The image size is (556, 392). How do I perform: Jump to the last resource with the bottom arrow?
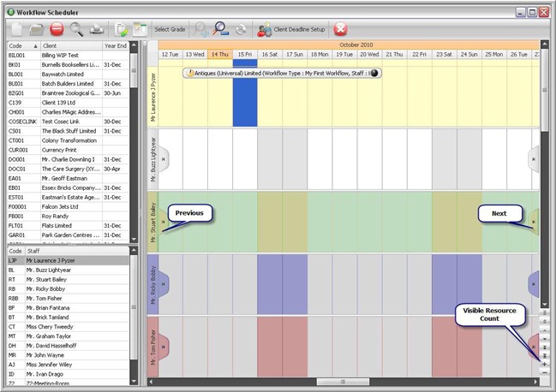[544, 355]
